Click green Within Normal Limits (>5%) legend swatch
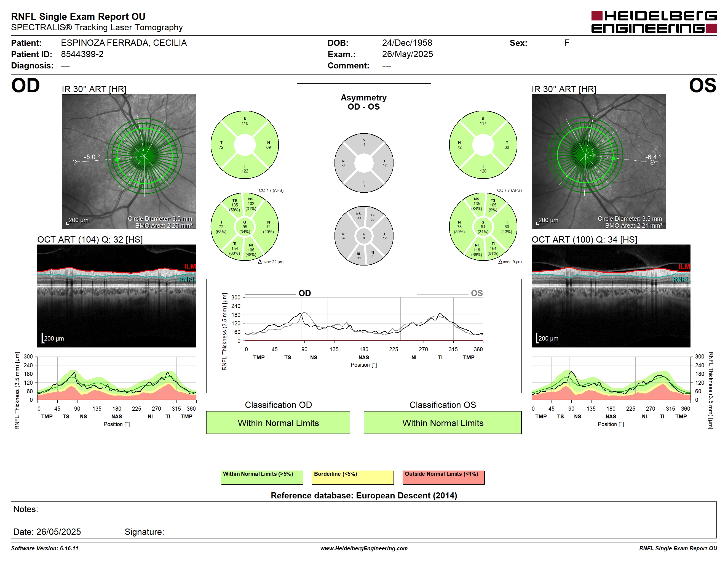This screenshot has width=728, height=563. tap(262, 477)
